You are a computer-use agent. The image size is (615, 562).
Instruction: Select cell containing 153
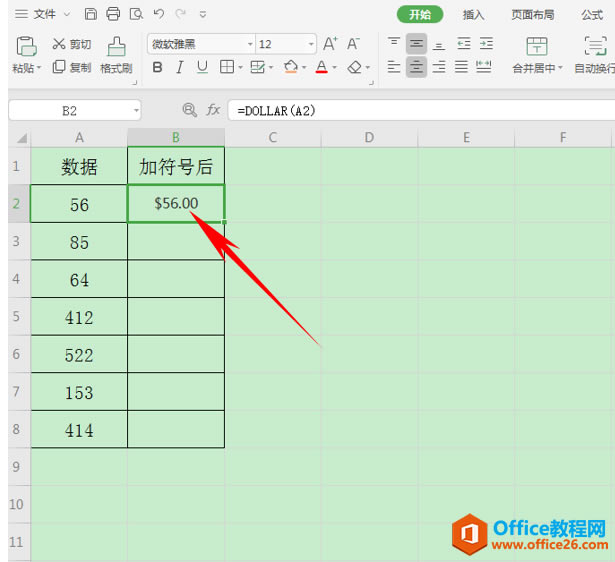(x=79, y=392)
